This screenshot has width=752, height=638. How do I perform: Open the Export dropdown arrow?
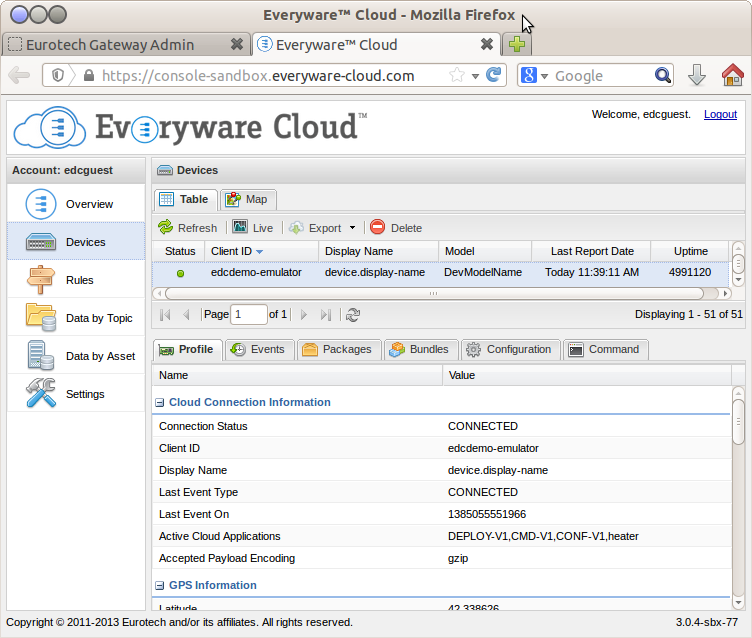point(352,228)
